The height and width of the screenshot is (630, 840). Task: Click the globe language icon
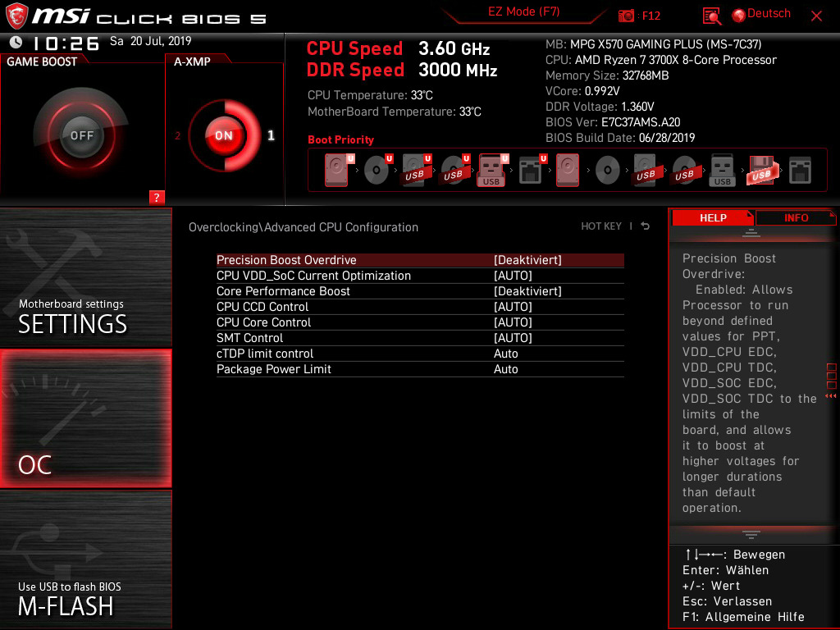pyautogui.click(x=739, y=16)
